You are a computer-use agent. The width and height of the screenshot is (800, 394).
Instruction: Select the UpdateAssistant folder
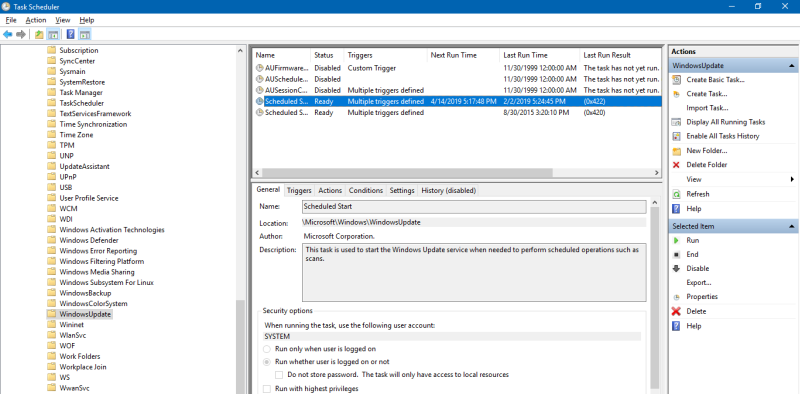pyautogui.click(x=84, y=166)
